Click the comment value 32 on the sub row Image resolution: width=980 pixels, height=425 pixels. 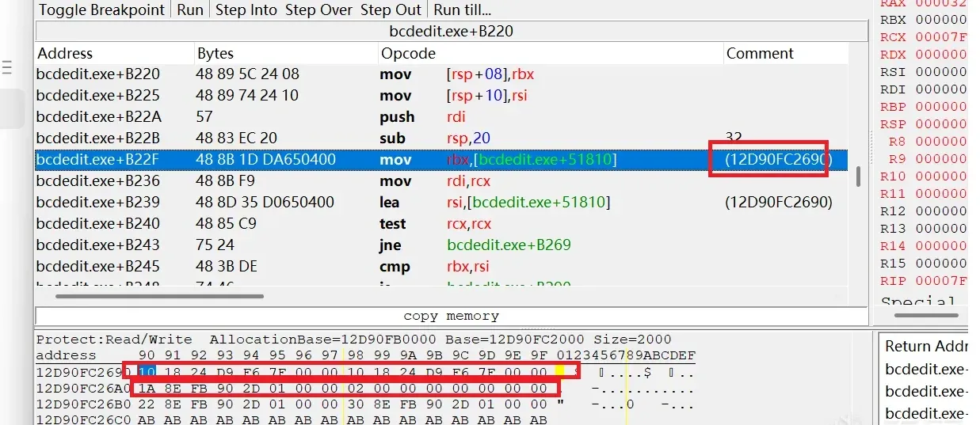click(x=734, y=139)
